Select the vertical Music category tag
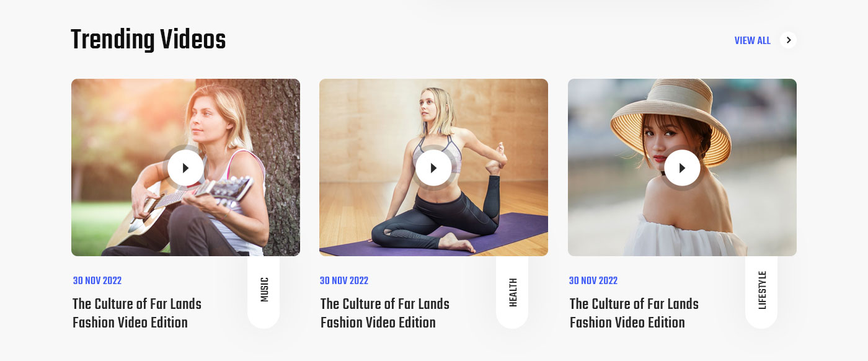Viewport: 868px width, 361px height. tap(264, 290)
